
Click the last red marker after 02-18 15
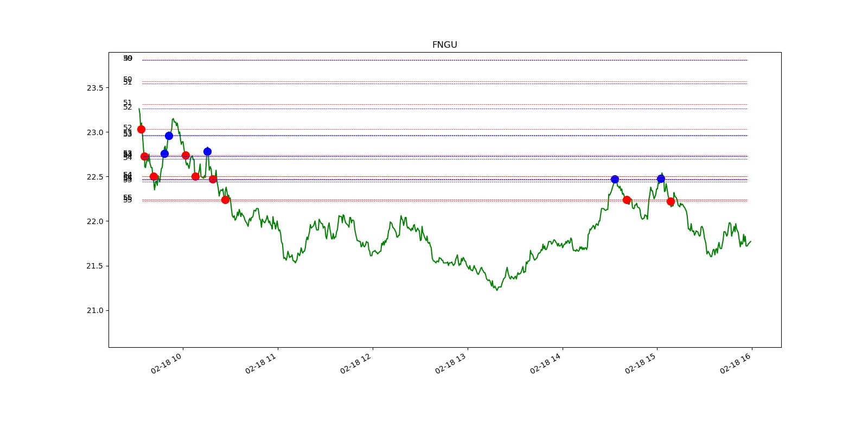tap(671, 201)
